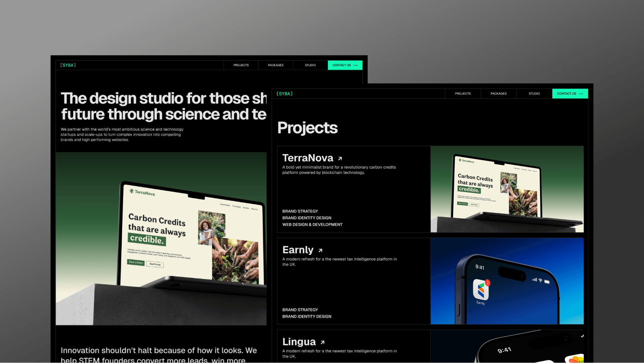This screenshot has width=644, height=363.
Task: Click the SYBA logo in the front Projects window
Action: pyautogui.click(x=284, y=94)
